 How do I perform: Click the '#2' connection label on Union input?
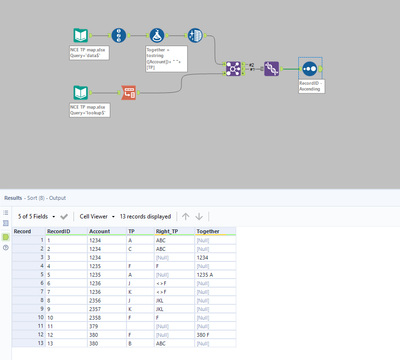point(251,65)
